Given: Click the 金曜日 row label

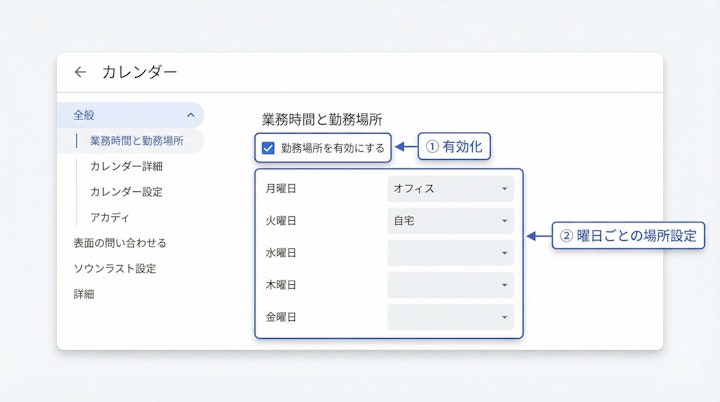Looking at the screenshot, I should [x=281, y=317].
